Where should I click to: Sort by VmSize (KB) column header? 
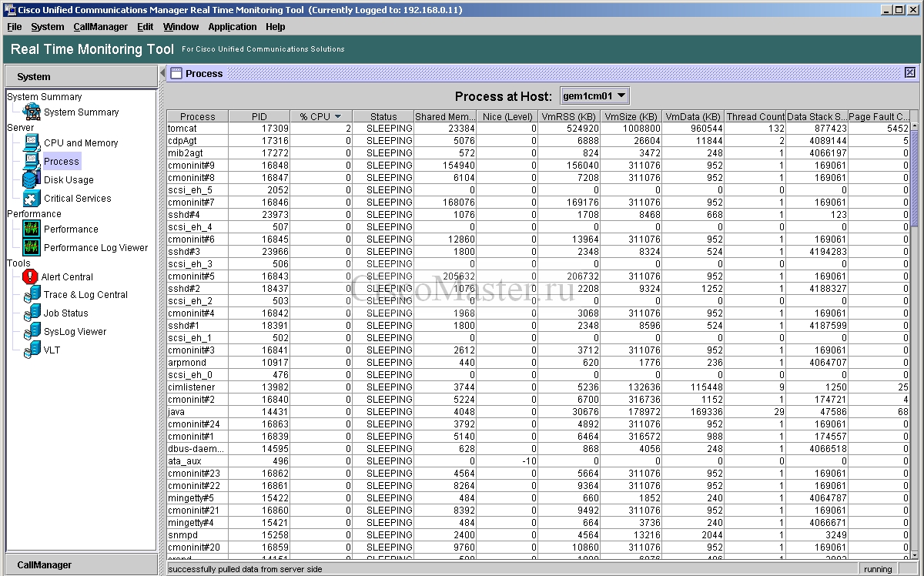[x=631, y=116]
